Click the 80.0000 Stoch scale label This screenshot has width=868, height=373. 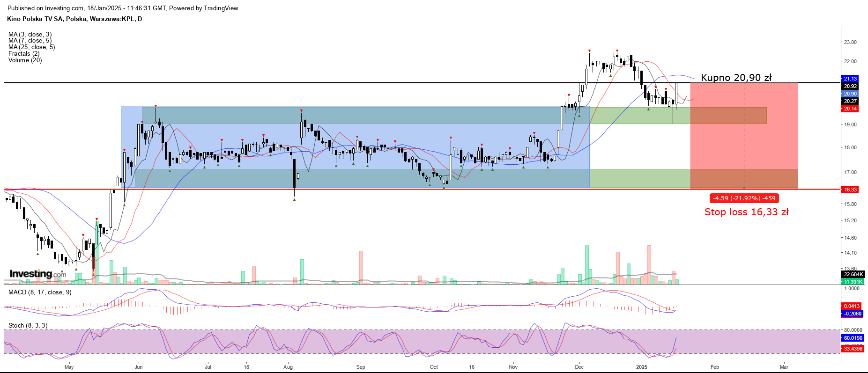853,330
